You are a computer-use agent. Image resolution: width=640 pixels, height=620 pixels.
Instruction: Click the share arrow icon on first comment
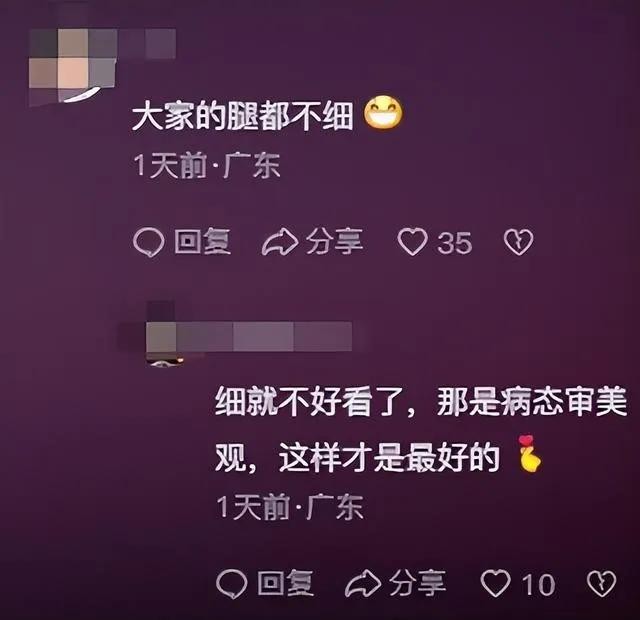tap(280, 242)
